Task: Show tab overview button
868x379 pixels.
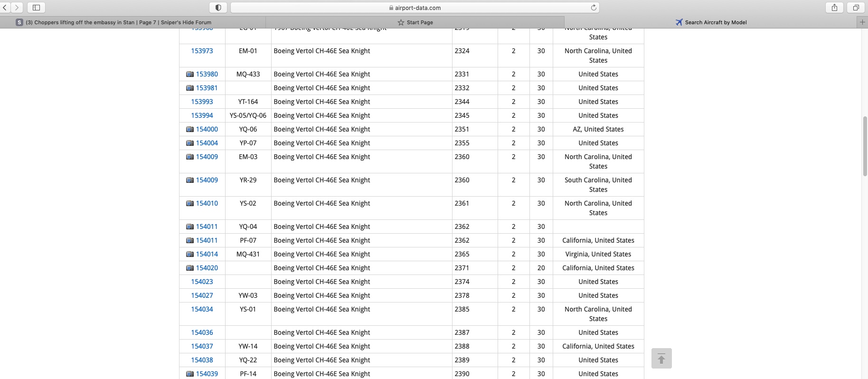Action: tap(856, 8)
